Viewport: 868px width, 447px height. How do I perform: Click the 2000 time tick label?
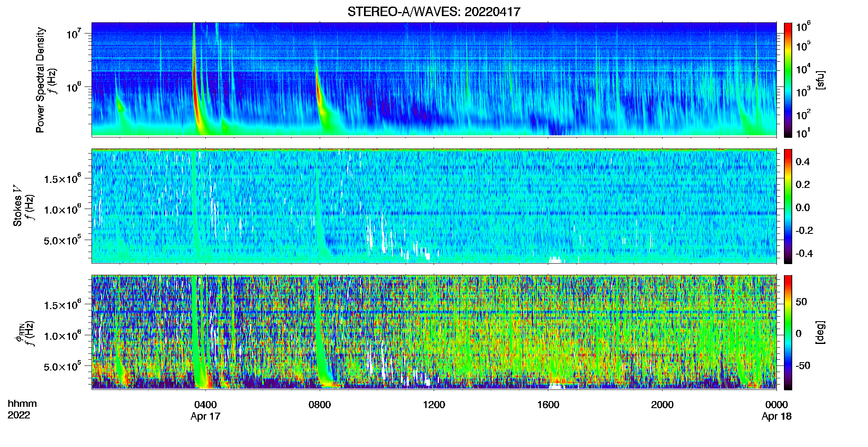click(662, 405)
